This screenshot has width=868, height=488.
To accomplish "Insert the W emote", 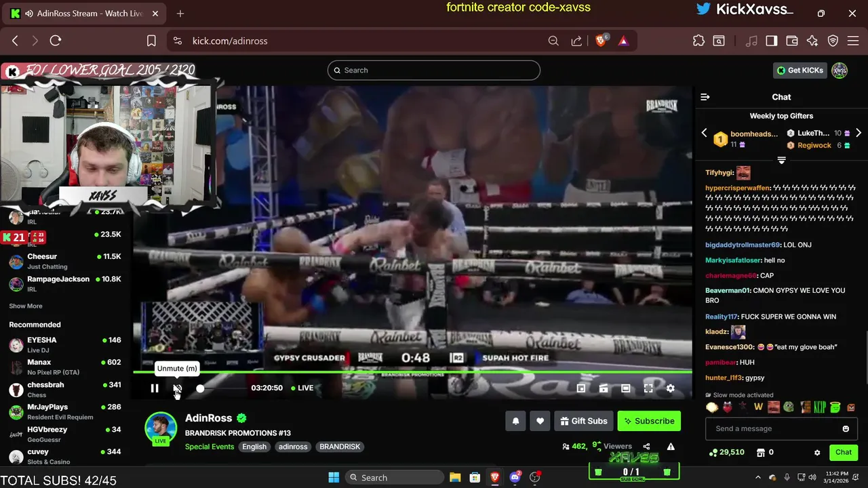I will tap(758, 407).
